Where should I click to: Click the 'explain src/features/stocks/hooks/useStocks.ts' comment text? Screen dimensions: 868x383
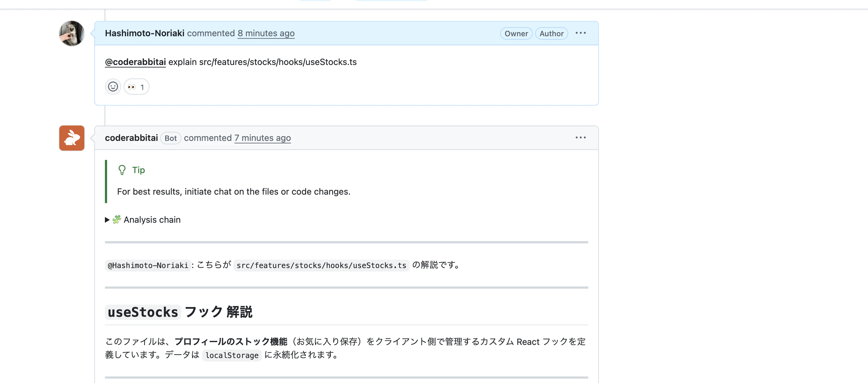pyautogui.click(x=263, y=62)
